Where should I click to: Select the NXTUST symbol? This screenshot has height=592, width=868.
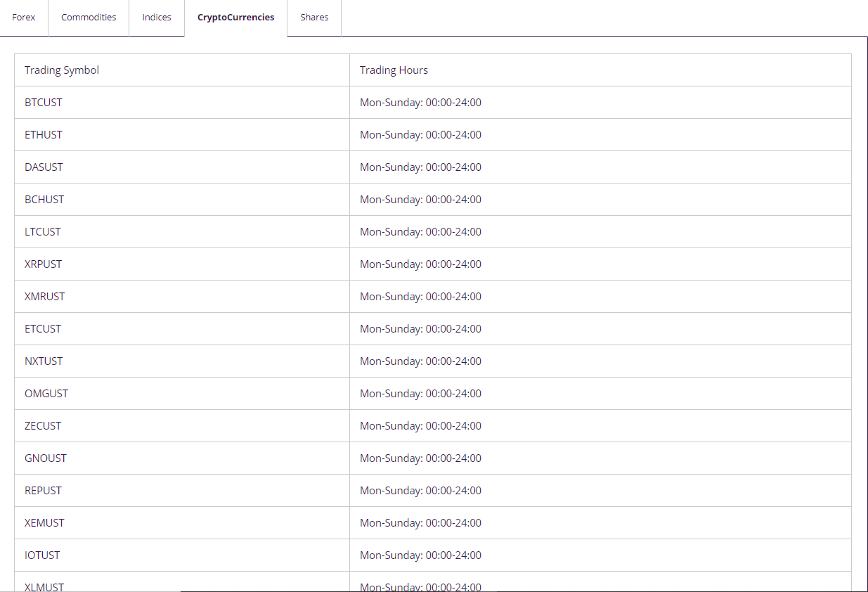43,361
